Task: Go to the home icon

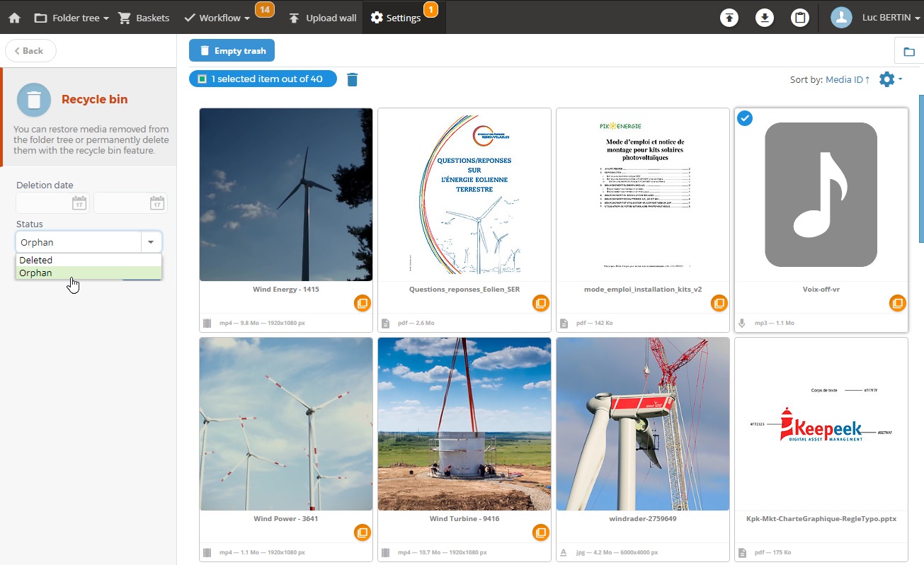Action: pos(14,18)
